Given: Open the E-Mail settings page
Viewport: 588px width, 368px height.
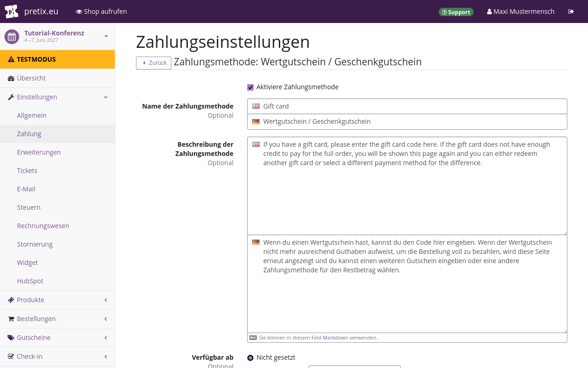Looking at the screenshot, I should 57,189.
